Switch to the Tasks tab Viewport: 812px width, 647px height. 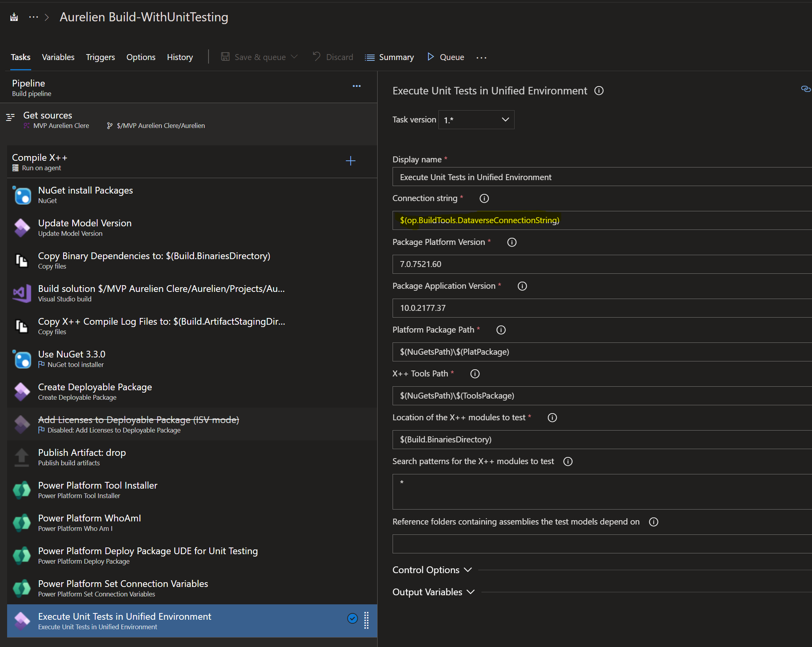[x=21, y=57]
